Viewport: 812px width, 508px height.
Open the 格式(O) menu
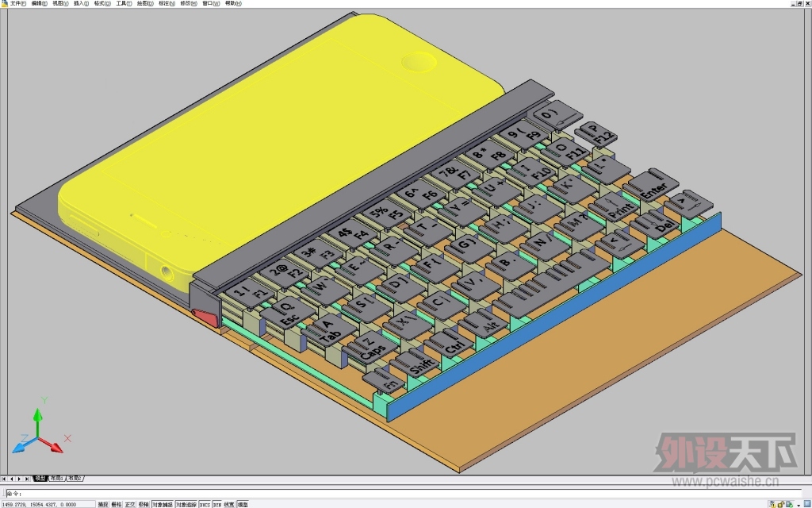[102, 3]
